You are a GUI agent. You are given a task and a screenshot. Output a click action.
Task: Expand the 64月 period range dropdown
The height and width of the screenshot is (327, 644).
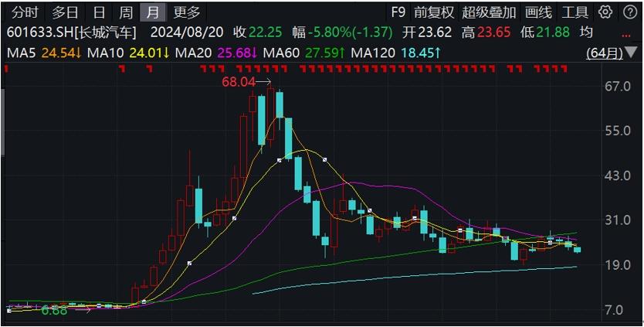coord(611,53)
